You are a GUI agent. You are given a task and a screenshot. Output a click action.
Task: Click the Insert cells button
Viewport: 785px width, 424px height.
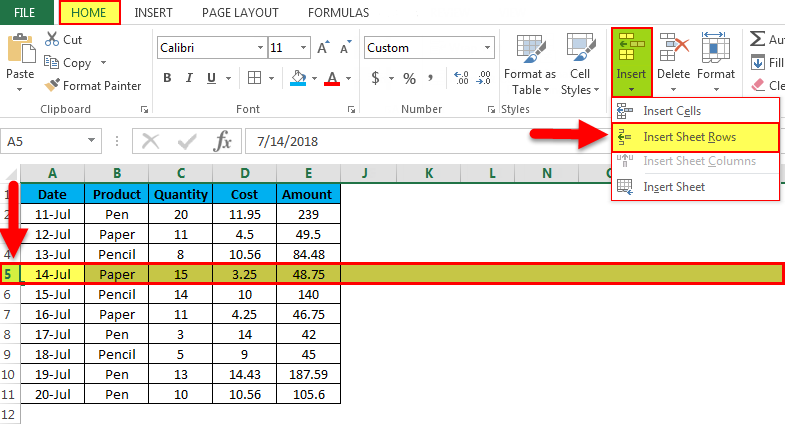coord(631,62)
